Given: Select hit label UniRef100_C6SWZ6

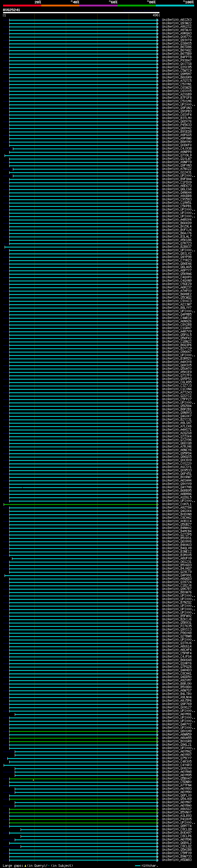Looking at the screenshot, I should 177,88.
